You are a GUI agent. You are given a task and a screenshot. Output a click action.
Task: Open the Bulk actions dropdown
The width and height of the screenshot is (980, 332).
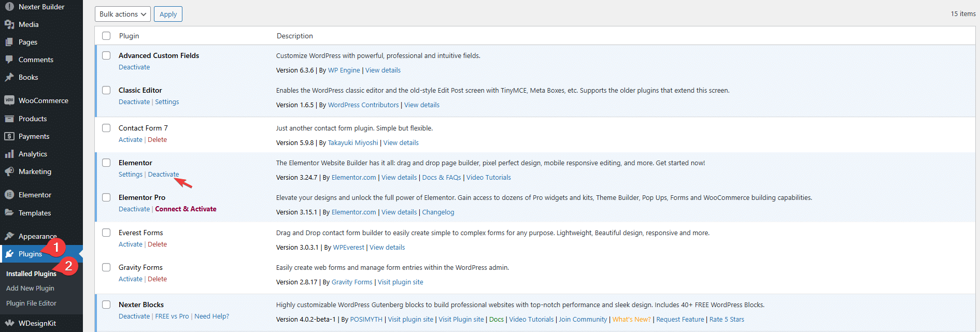coord(123,14)
